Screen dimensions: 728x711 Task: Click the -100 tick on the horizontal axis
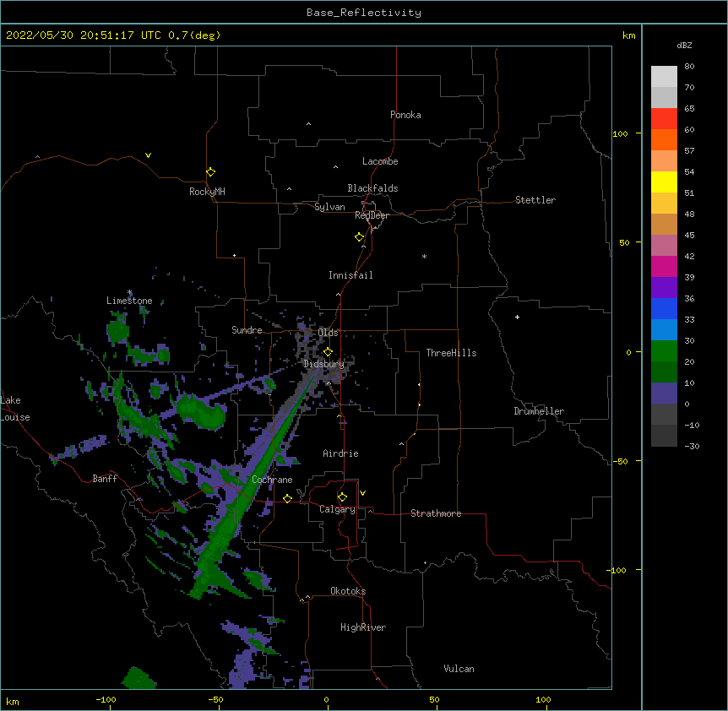[x=106, y=700]
